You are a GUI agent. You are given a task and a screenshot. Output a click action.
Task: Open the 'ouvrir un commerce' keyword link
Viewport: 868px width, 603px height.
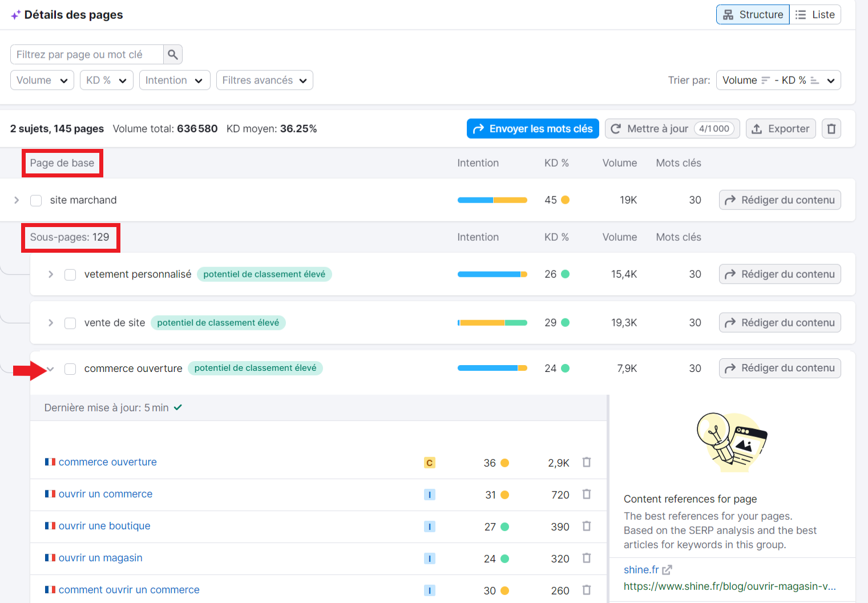point(106,493)
